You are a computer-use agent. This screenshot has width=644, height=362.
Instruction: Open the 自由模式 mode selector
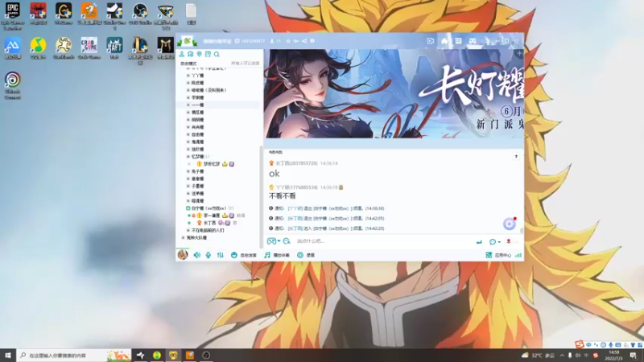[x=188, y=64]
